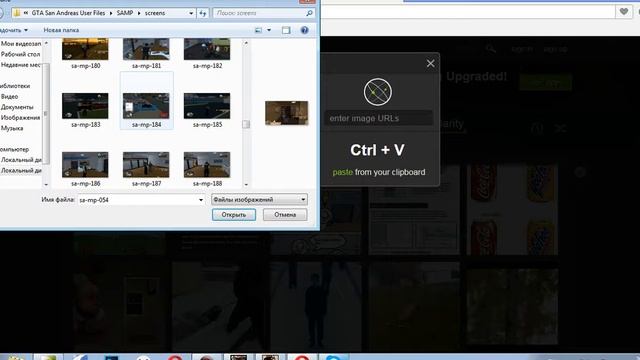The width and height of the screenshot is (640, 360).
Task: Click the Отмена button
Action: tap(285, 215)
